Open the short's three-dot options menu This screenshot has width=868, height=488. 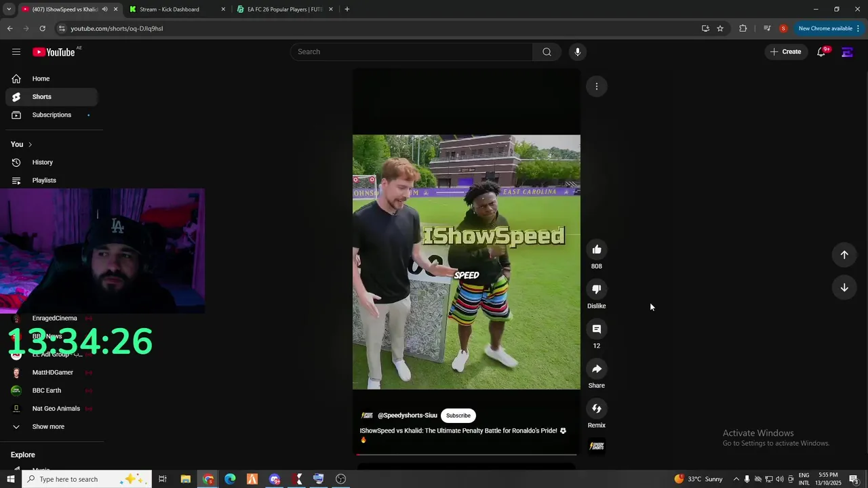click(597, 86)
